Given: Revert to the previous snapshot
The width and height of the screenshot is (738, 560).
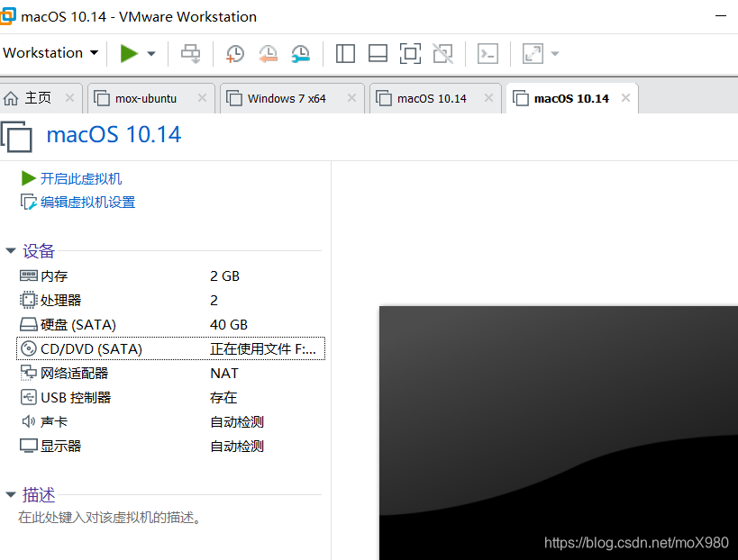Looking at the screenshot, I should (268, 54).
